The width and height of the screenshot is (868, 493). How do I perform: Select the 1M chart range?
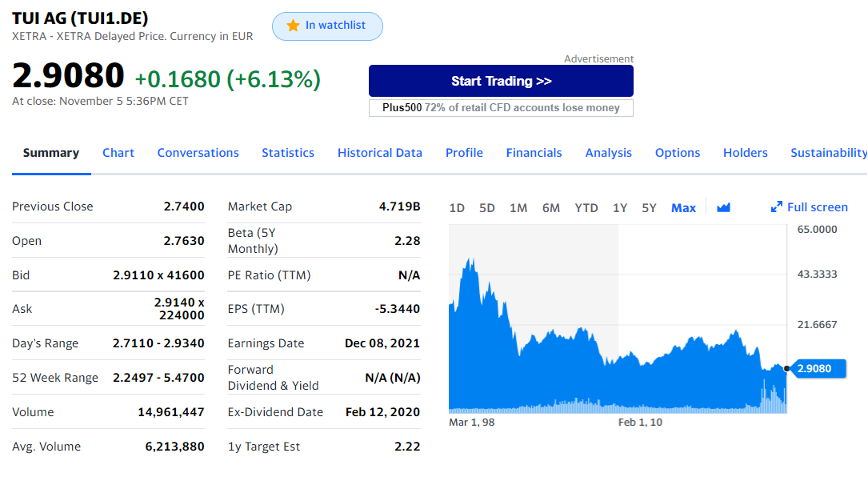click(518, 208)
